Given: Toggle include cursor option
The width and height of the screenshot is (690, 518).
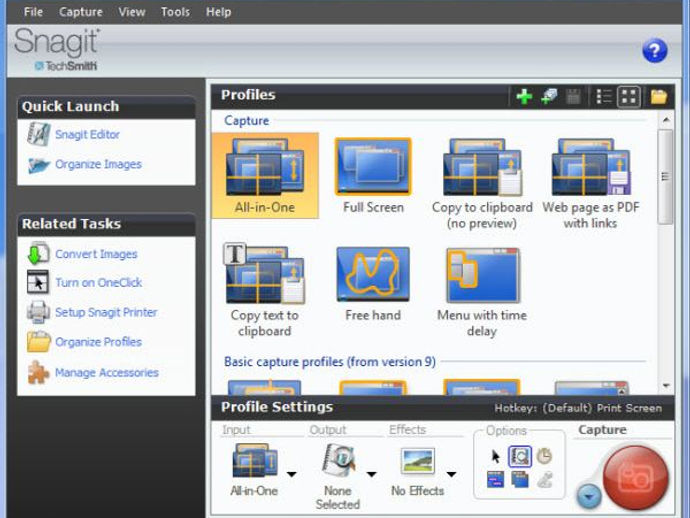Looking at the screenshot, I should pyautogui.click(x=495, y=456).
